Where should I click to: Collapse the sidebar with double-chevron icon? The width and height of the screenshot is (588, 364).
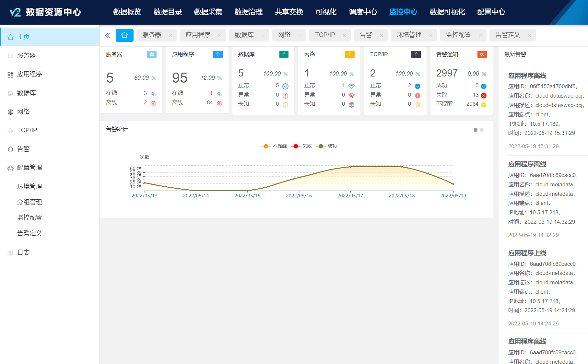point(108,35)
